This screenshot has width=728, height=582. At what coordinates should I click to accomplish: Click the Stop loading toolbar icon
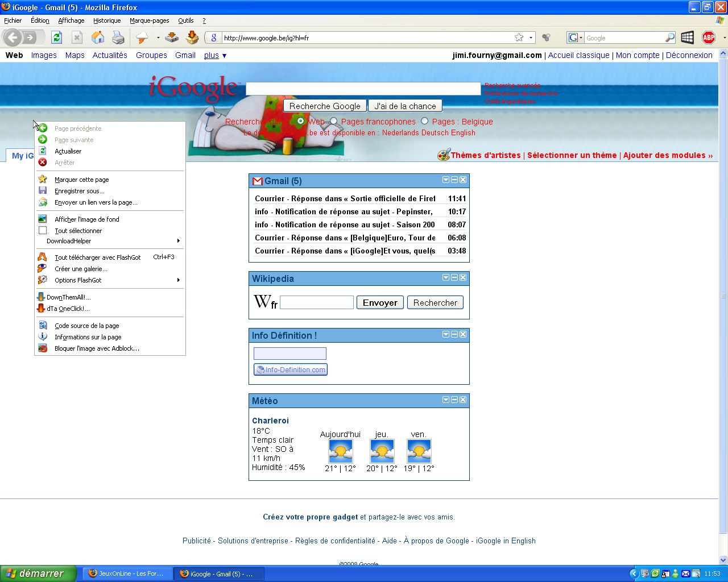[x=77, y=38]
